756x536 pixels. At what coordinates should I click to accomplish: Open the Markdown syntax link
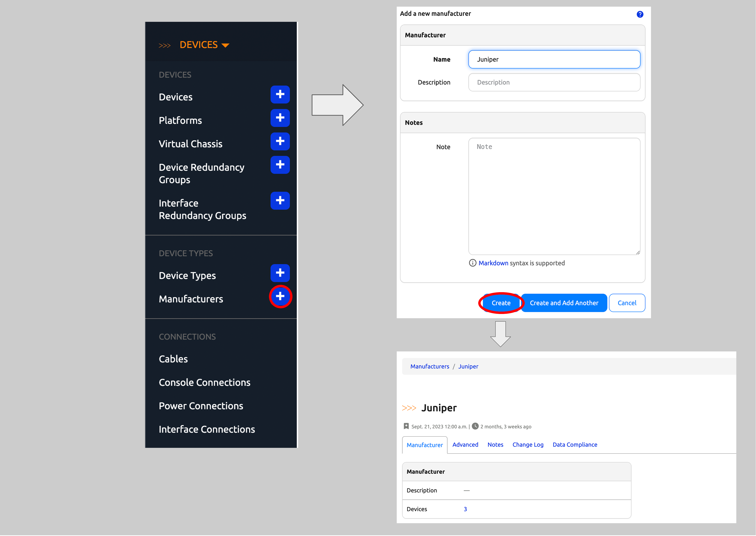[493, 263]
